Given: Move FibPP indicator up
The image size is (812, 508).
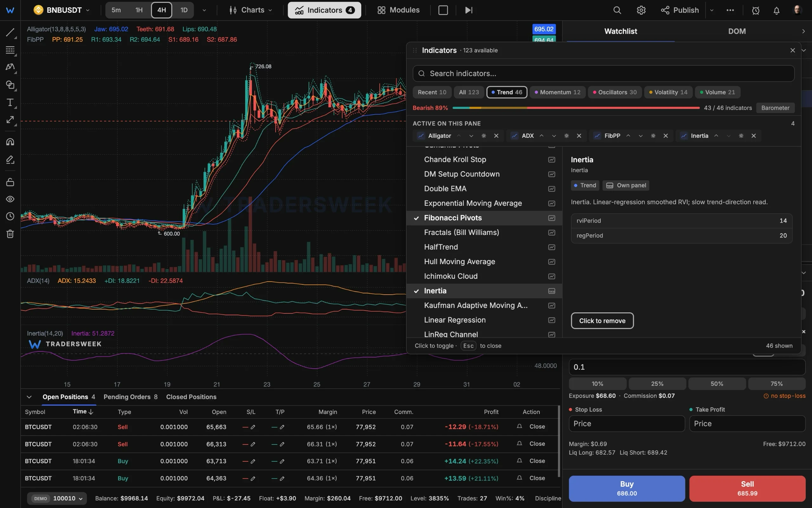Looking at the screenshot, I should pyautogui.click(x=628, y=136).
